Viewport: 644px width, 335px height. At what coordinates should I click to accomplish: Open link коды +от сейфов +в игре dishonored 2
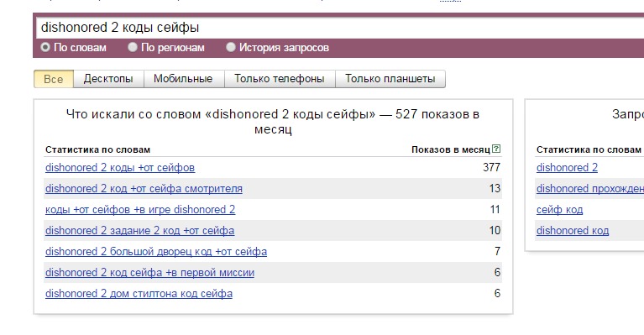[x=140, y=209]
